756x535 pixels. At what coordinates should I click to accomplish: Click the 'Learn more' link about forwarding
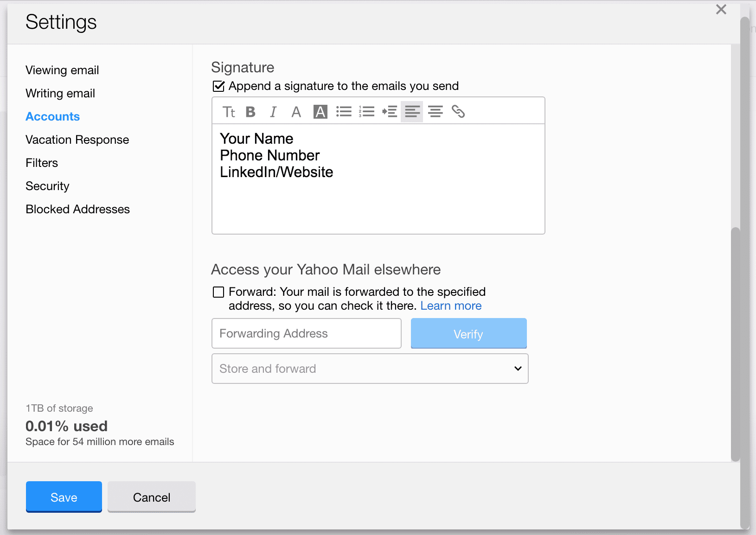pos(450,306)
